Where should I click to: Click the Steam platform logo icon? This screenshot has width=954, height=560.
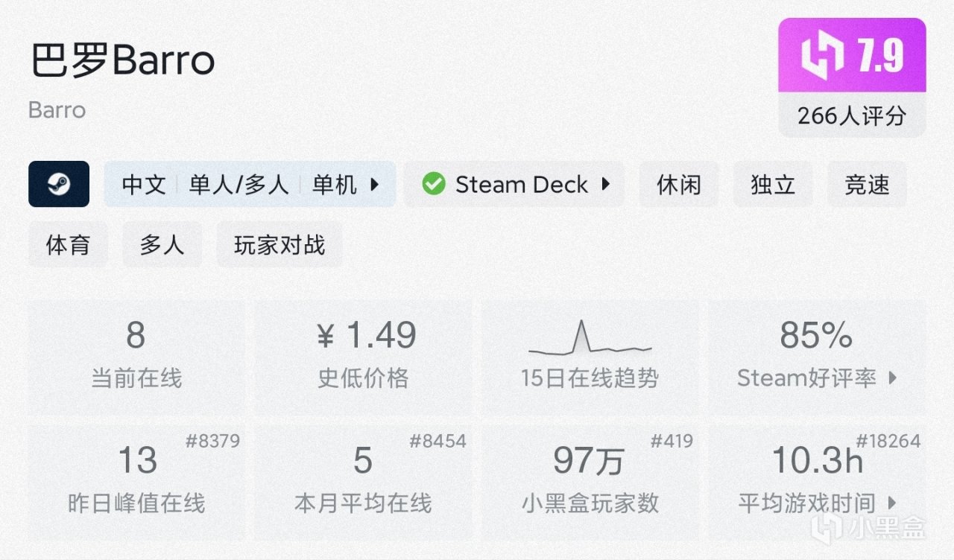pyautogui.click(x=59, y=184)
